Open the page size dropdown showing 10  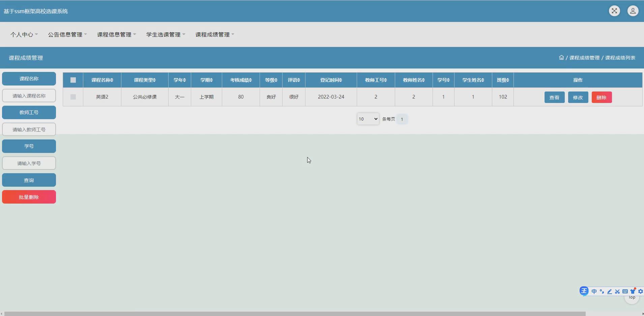(x=368, y=119)
